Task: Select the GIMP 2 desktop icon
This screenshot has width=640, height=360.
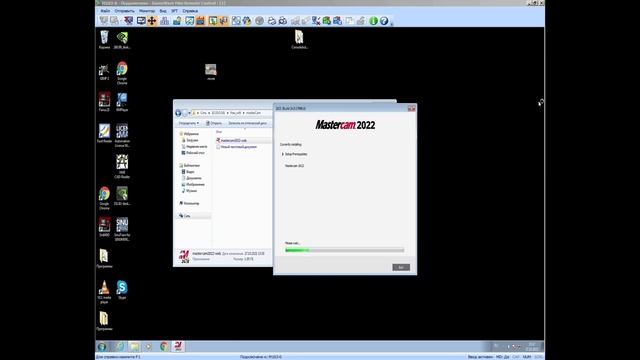Action: point(104,71)
